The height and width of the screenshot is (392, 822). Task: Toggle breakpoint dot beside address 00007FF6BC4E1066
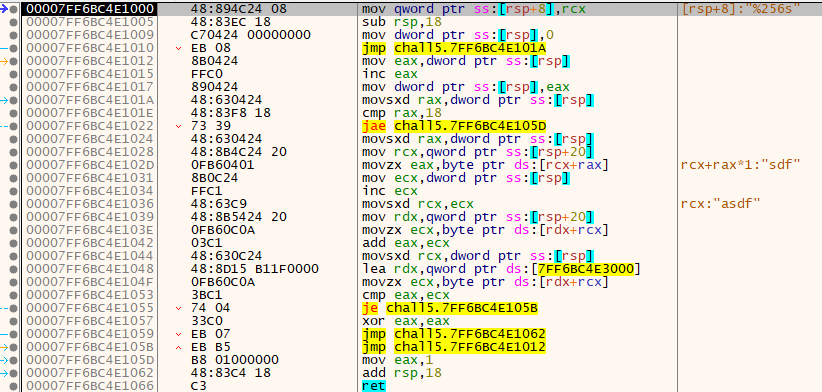[x=14, y=386]
